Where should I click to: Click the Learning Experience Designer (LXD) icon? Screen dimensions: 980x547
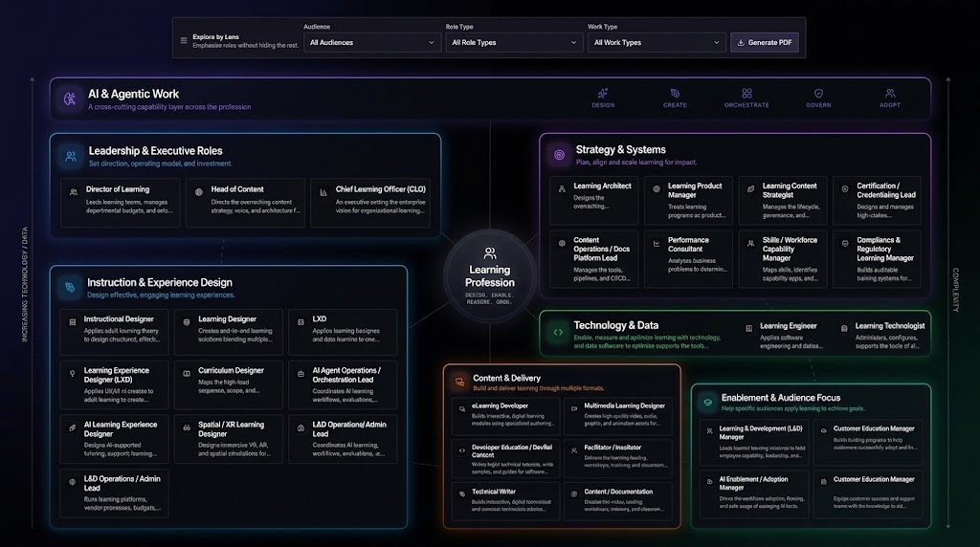tap(73, 373)
